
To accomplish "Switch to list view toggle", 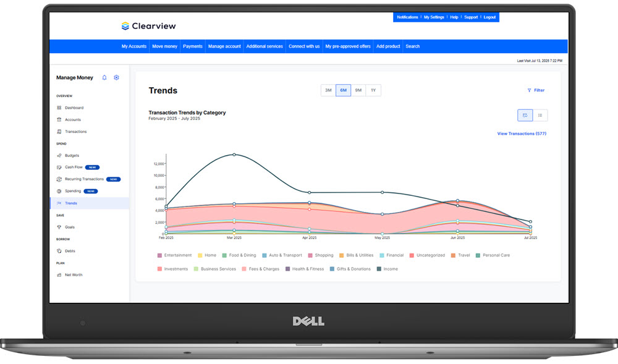I will [540, 115].
